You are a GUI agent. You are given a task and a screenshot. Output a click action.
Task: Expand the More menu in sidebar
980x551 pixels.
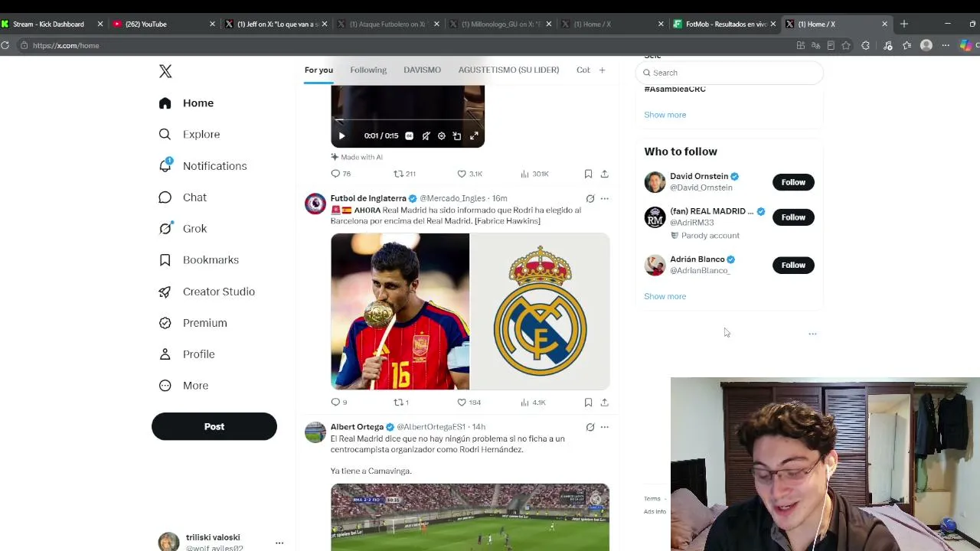pyautogui.click(x=183, y=386)
